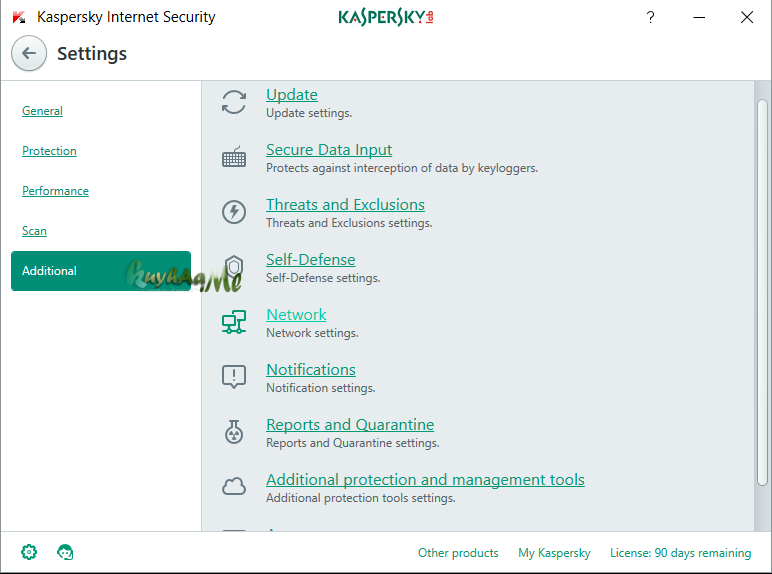Click the Notifications speech bubble icon
The height and width of the screenshot is (574, 772).
pos(234,377)
